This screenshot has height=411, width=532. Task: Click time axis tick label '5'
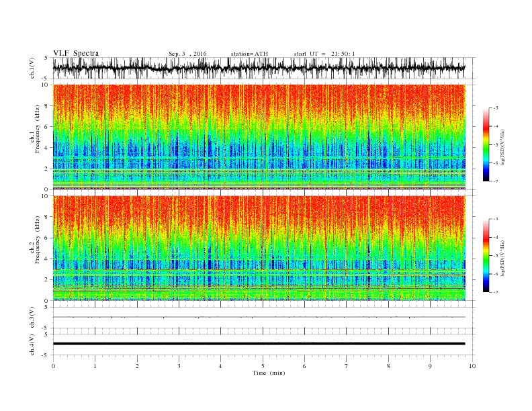coord(263,366)
